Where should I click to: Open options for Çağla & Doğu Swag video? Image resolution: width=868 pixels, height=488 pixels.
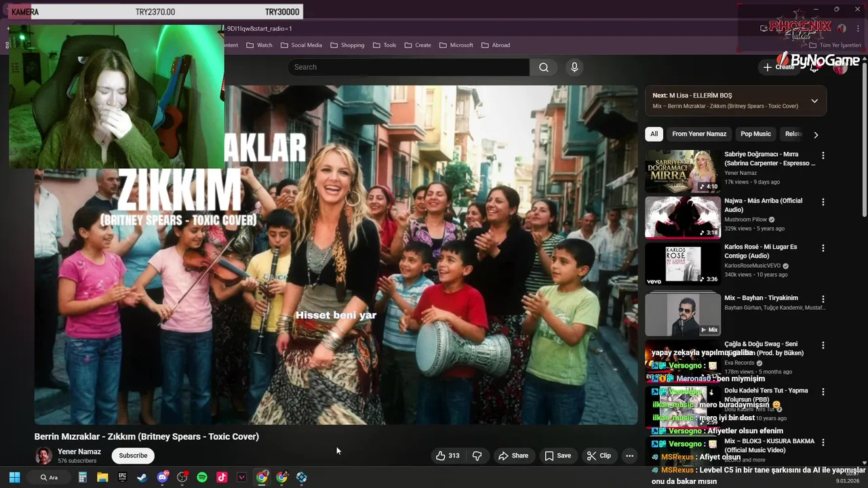pyautogui.click(x=823, y=345)
